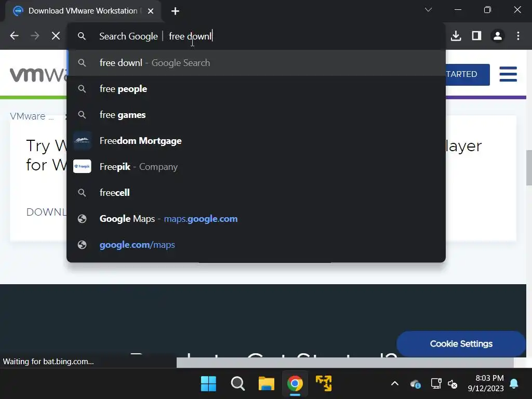
Task: Open Chrome's three-dot menu
Action: tap(518, 36)
